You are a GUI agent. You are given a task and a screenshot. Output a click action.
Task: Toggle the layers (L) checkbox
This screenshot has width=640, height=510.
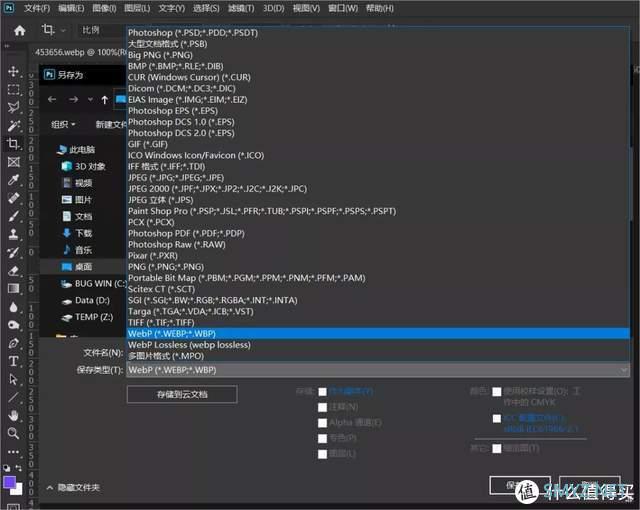click(x=322, y=454)
